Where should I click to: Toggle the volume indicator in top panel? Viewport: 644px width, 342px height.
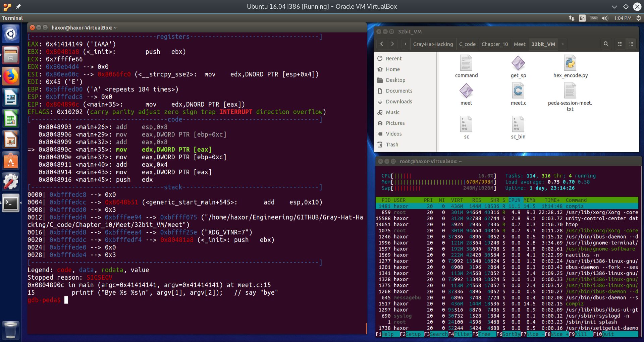pyautogui.click(x=605, y=18)
